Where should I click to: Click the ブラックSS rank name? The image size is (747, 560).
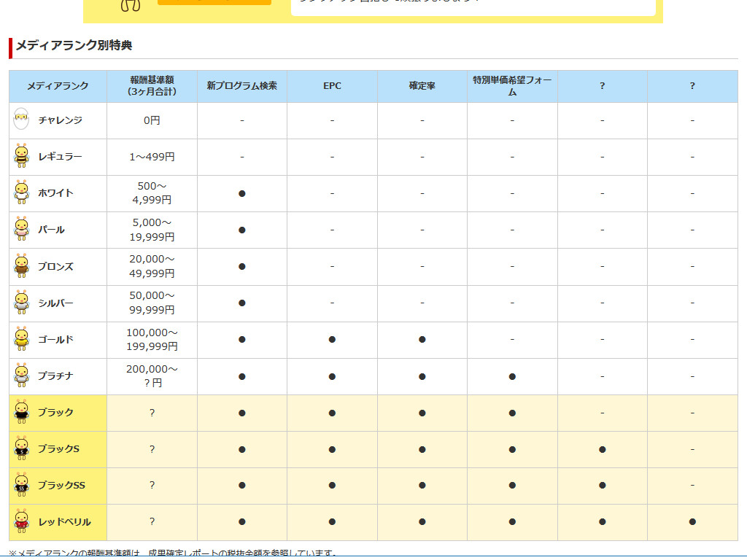(x=61, y=485)
